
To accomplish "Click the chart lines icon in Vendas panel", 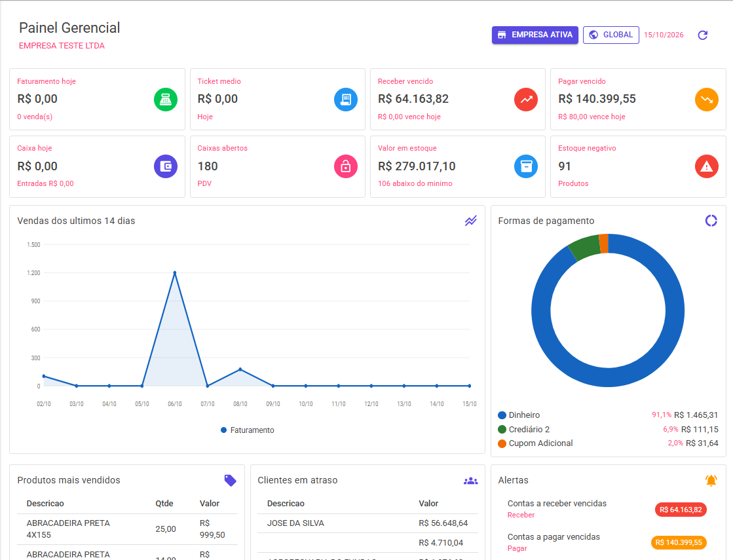I will (471, 221).
